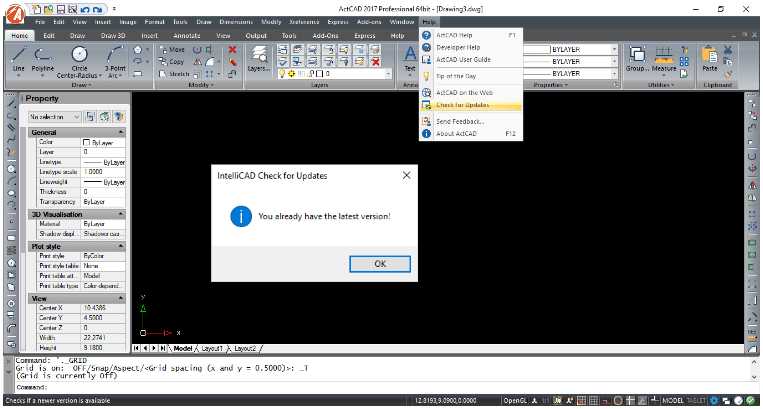
Task: Select 'Check for Updates' menu item
Action: (x=463, y=104)
